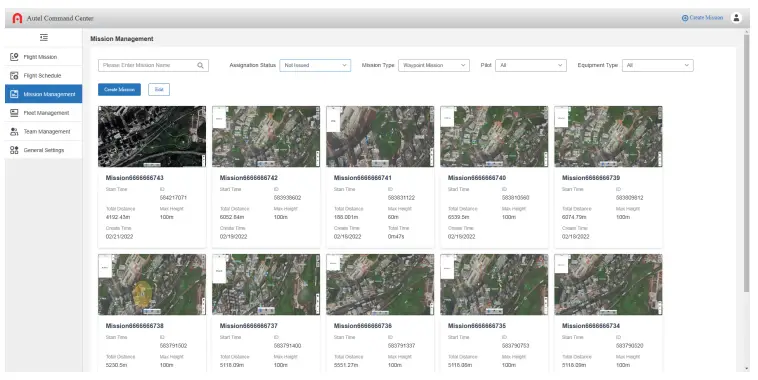Click the Mission666666734 title text
This screenshot has width=758, height=380.
coord(591,326)
